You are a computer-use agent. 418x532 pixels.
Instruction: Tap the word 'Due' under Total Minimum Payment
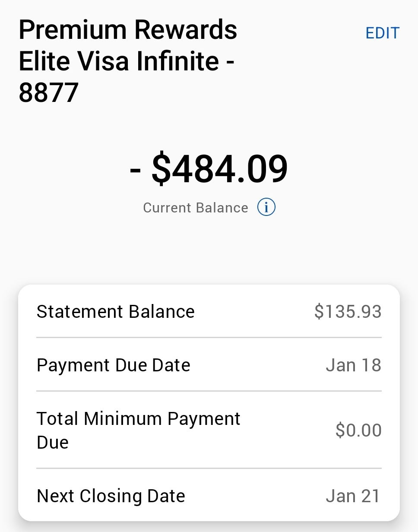(x=52, y=443)
